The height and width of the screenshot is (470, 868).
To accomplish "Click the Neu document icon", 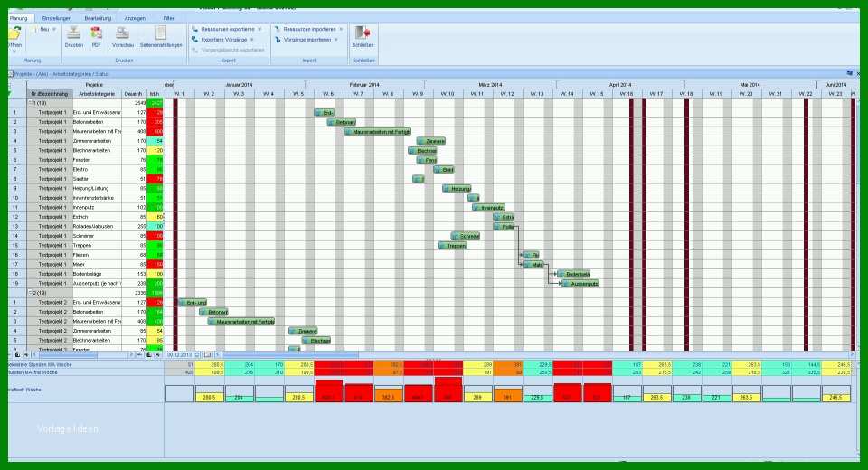I will coord(33,29).
